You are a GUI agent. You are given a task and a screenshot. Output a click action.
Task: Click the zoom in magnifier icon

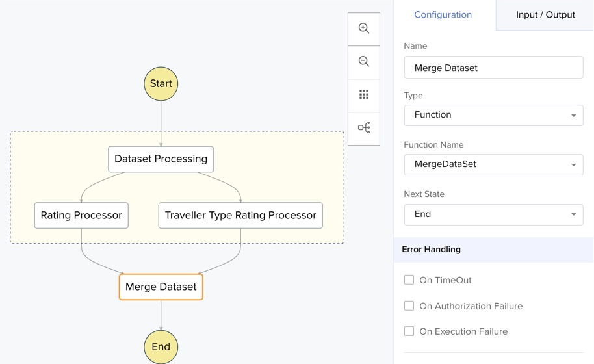point(364,29)
